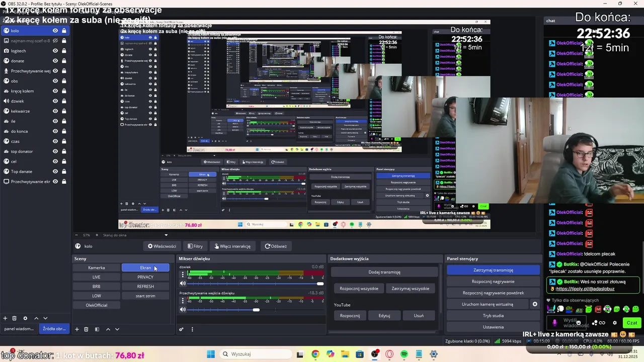The height and width of the screenshot is (362, 644).
Task: Hide the kręcę kołem text source
Action: (x=55, y=91)
